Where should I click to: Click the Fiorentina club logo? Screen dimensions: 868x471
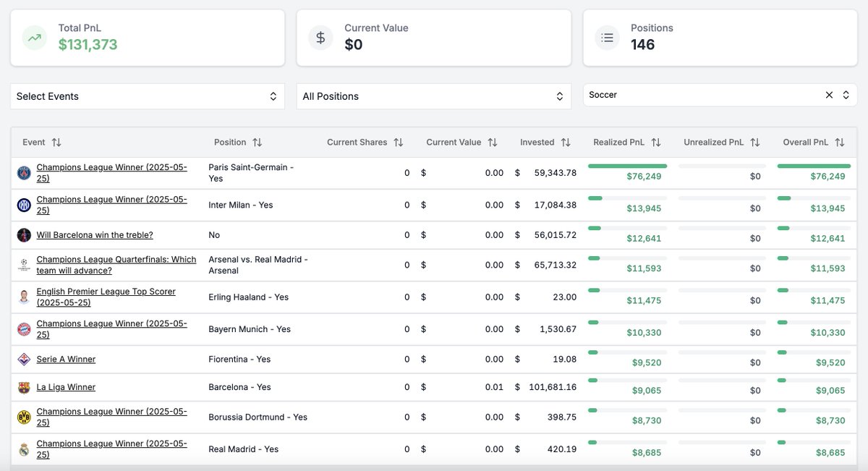(24, 360)
